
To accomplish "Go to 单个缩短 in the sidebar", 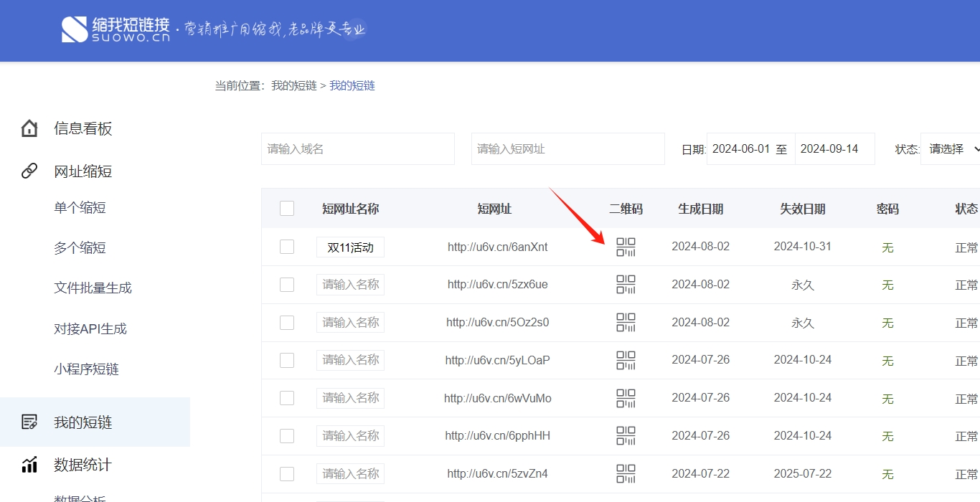I will (x=80, y=208).
